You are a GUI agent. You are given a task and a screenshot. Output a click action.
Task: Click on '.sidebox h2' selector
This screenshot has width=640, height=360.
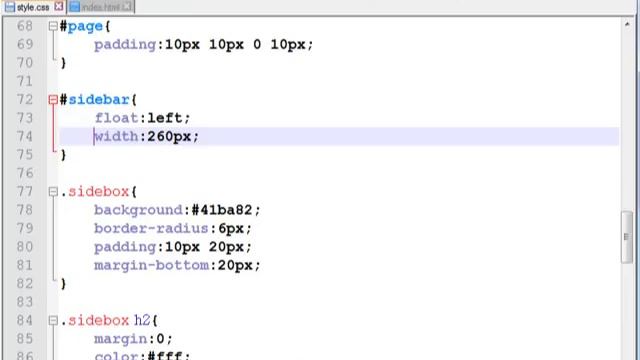(105, 320)
